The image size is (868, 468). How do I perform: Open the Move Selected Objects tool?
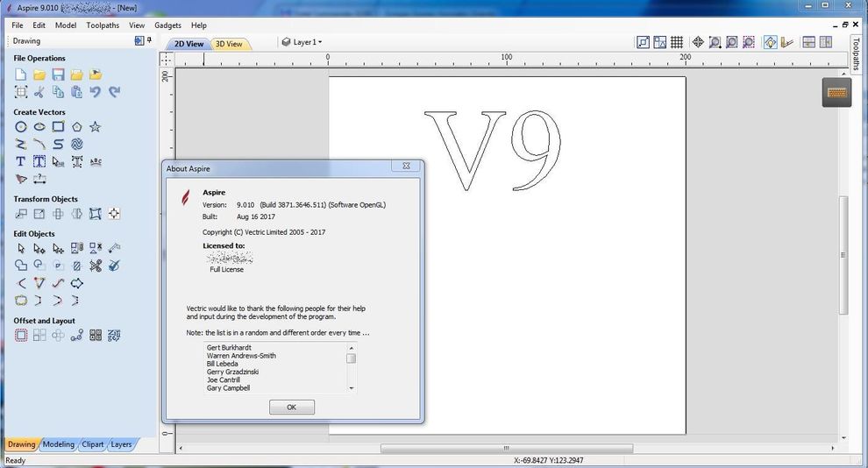click(20, 214)
